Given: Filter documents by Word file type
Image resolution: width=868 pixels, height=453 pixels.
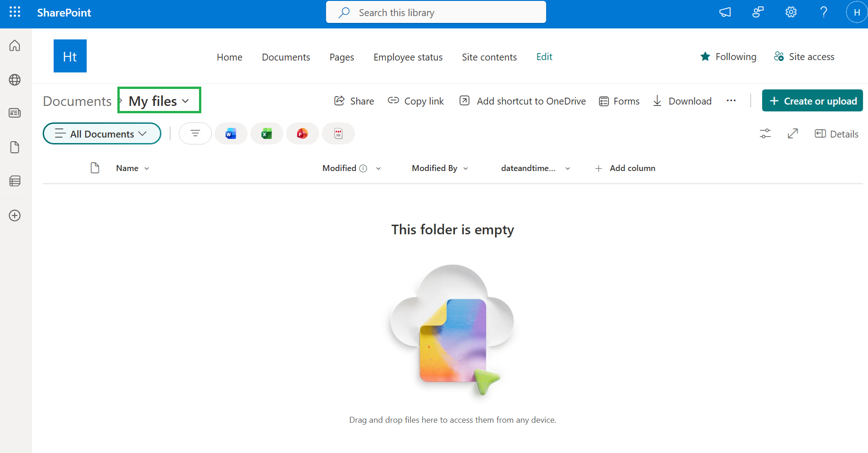Looking at the screenshot, I should (x=231, y=133).
